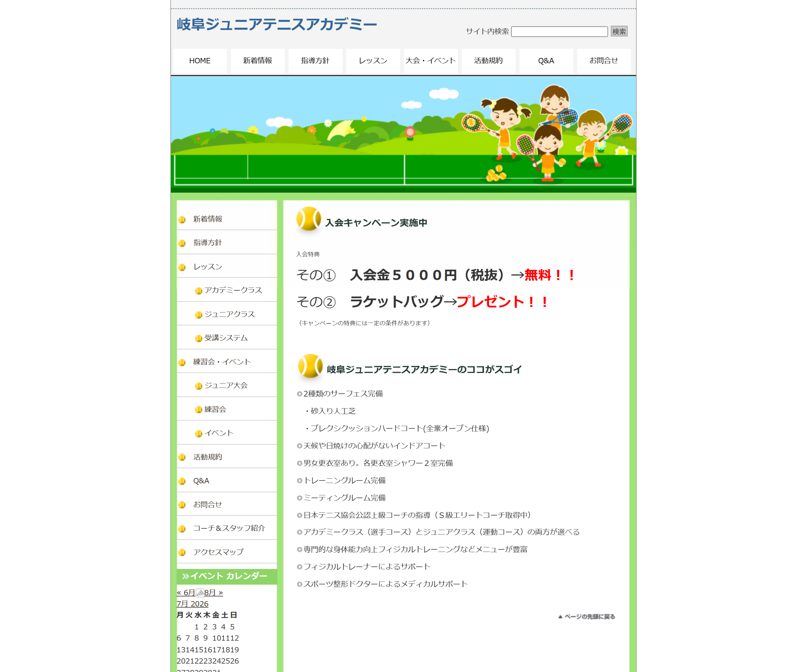The image size is (807, 672).
Task: Click red text 無料！！
Action: 550,275
